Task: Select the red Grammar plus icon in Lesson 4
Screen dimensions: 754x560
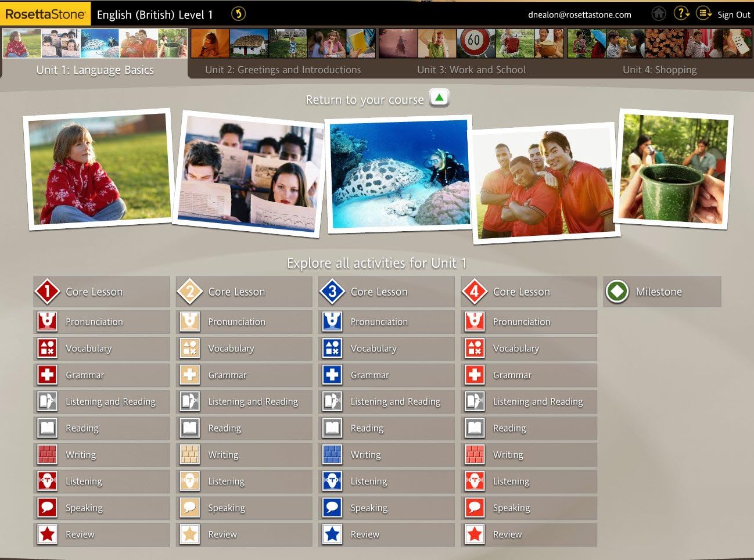Action: 475,375
